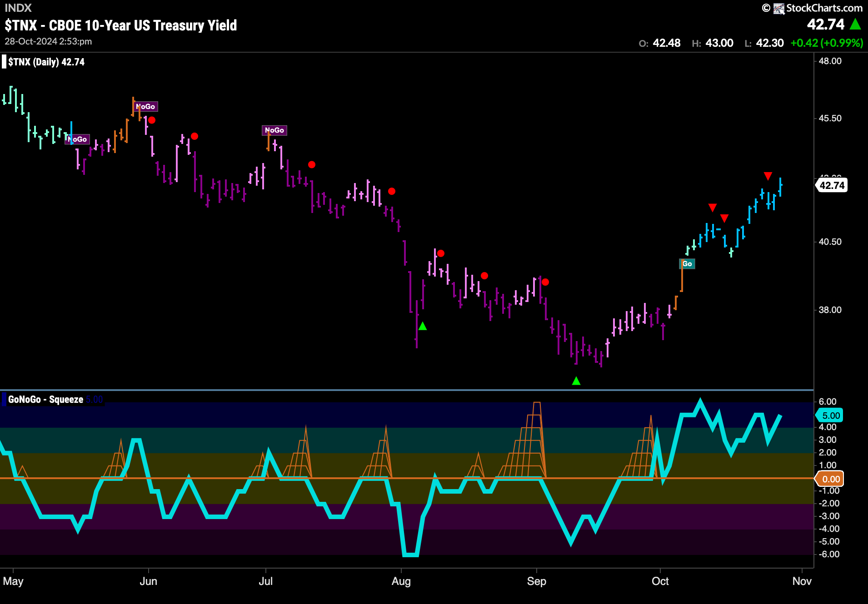Screen dimensions: 868x604
Task: Click the Aug label on the time axis
Action: coord(401,581)
